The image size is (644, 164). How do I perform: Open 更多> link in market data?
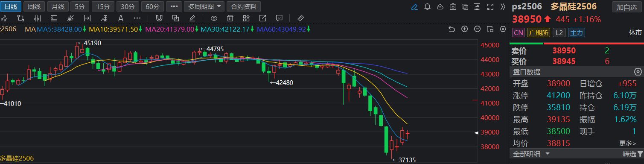pyautogui.click(x=631, y=143)
